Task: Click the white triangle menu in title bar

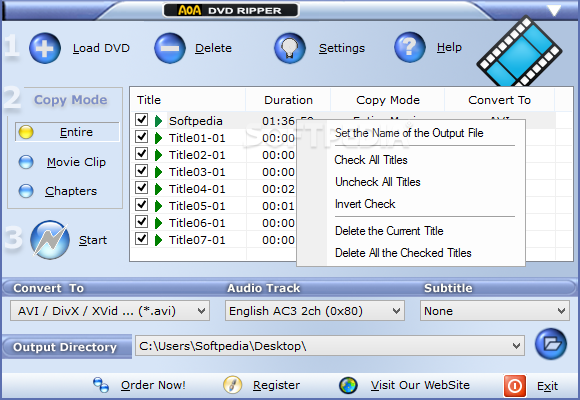Action: coord(554,10)
